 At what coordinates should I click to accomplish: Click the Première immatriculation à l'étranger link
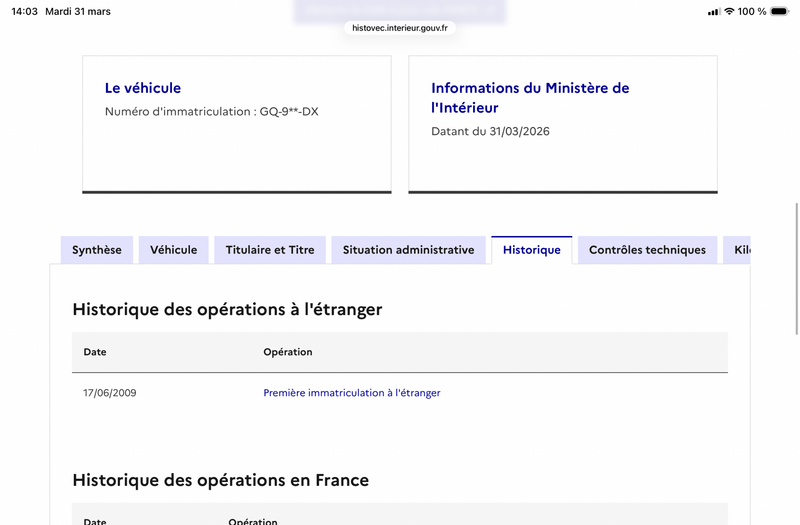point(352,393)
